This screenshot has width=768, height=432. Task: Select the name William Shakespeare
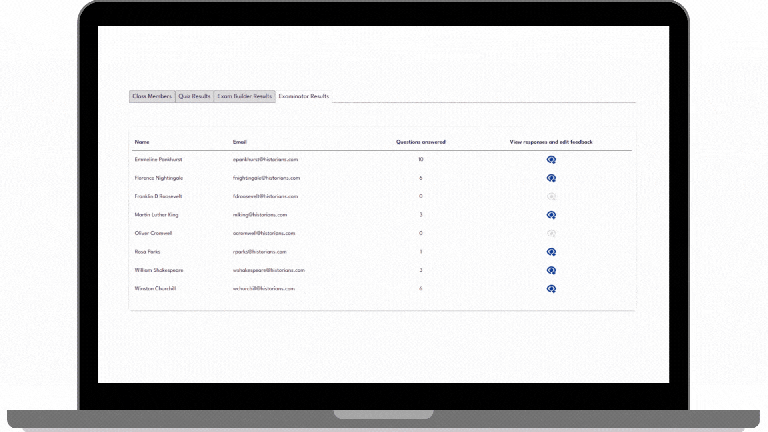159,270
